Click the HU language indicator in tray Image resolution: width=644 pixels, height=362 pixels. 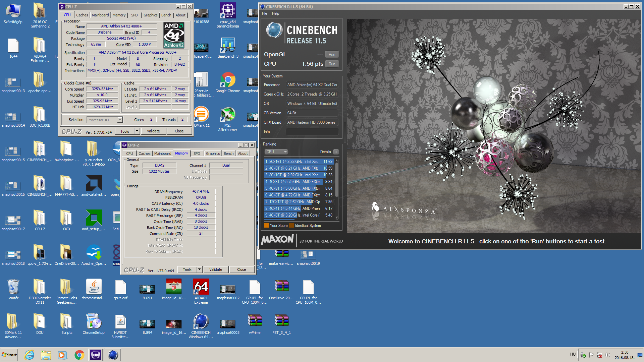click(x=573, y=354)
